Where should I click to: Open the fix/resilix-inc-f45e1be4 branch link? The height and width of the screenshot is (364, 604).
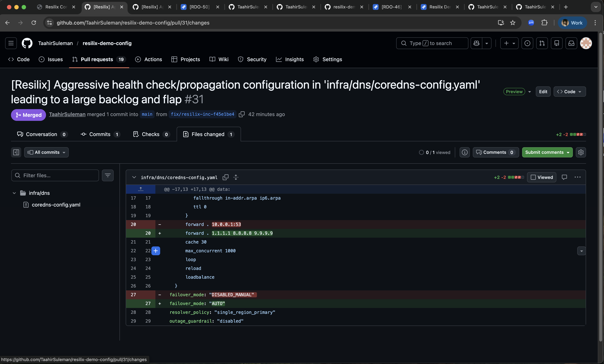202,114
